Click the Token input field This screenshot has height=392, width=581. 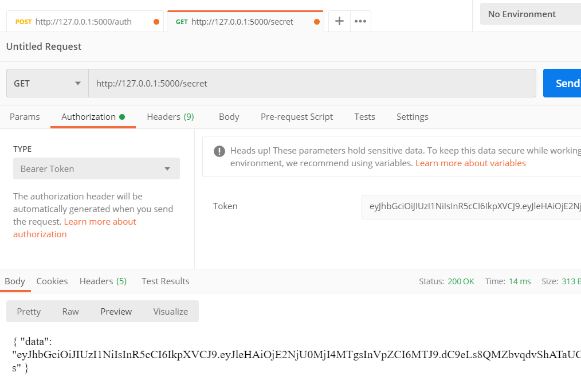point(472,206)
